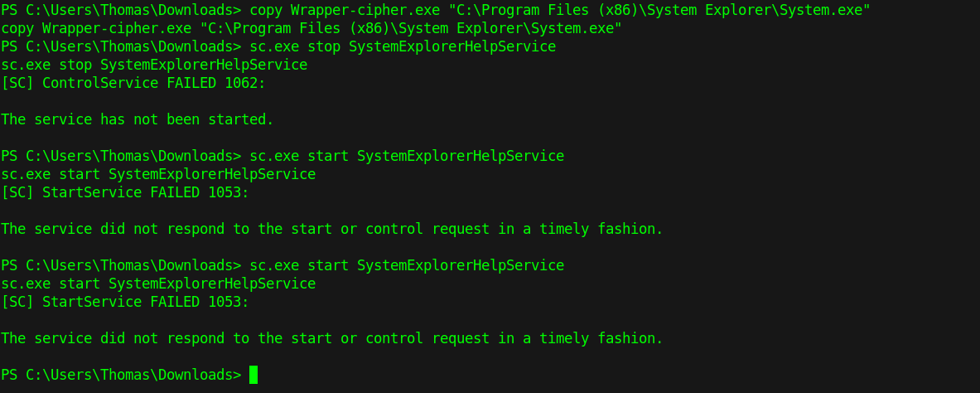Click the last "did not respond" timely fashion message
The height and width of the screenshot is (393, 980).
[331, 338]
